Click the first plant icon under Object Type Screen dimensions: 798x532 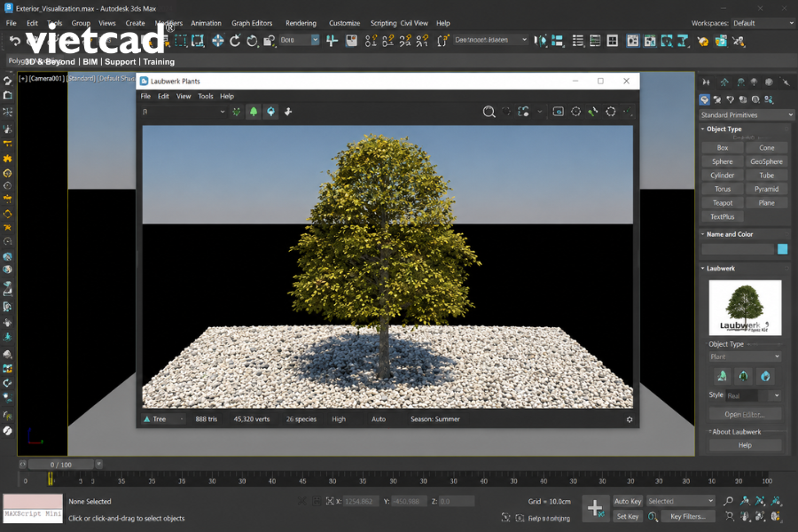[x=722, y=376]
